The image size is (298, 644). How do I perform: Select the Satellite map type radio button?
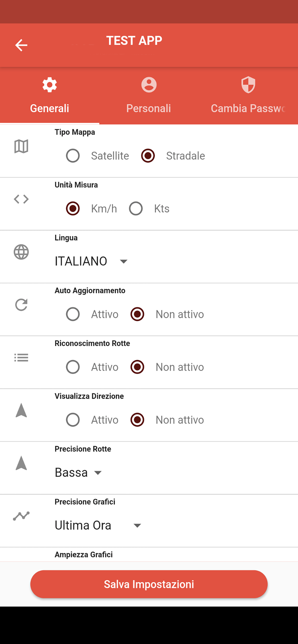pos(73,156)
